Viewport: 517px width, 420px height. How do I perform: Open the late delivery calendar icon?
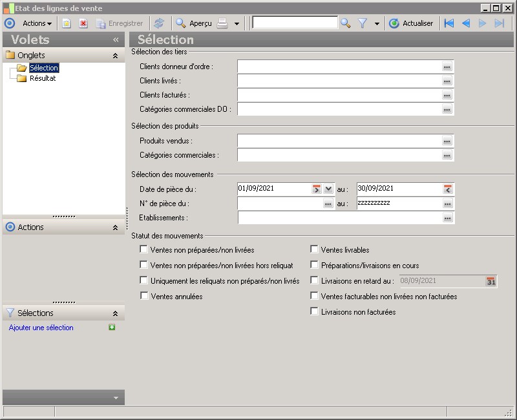[x=491, y=281]
